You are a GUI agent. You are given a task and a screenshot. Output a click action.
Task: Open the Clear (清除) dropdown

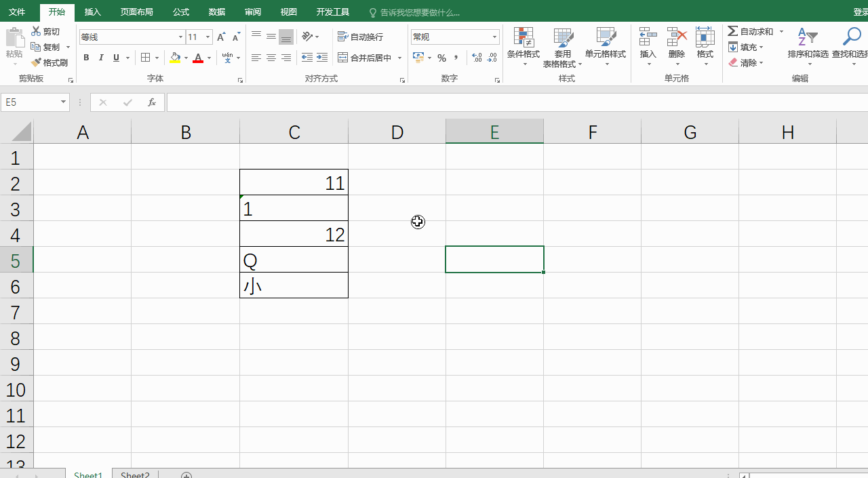pyautogui.click(x=746, y=63)
